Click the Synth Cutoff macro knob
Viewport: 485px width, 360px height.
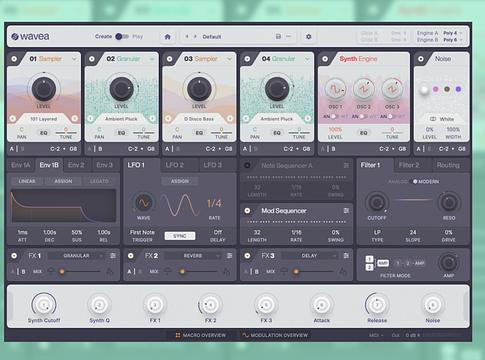pos(44,305)
